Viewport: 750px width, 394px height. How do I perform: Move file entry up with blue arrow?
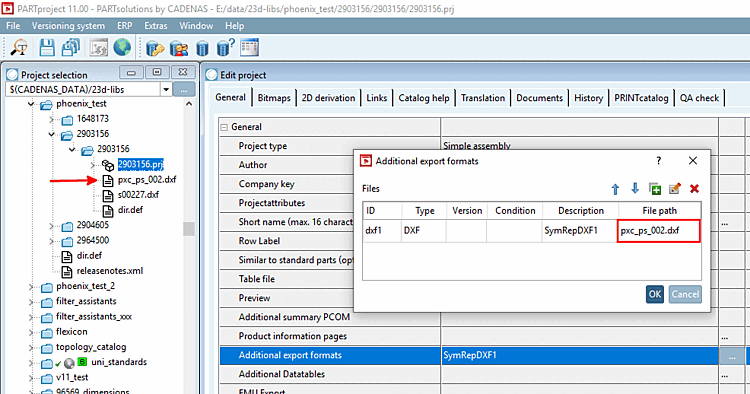click(615, 189)
